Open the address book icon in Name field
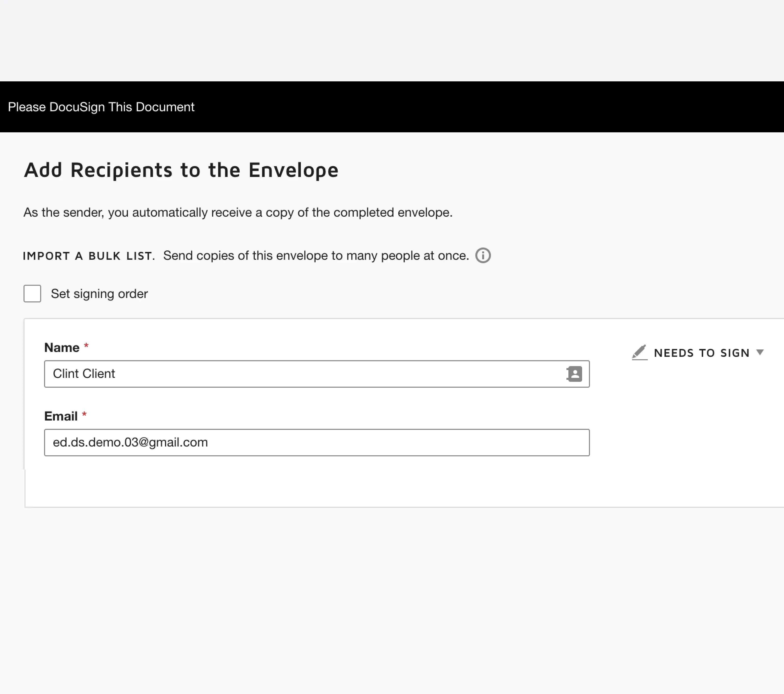This screenshot has width=784, height=694. (574, 374)
